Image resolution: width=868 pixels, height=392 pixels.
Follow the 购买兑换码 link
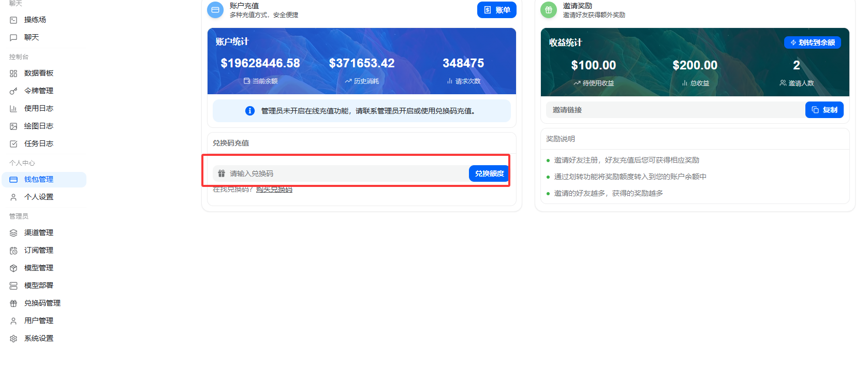click(x=274, y=190)
